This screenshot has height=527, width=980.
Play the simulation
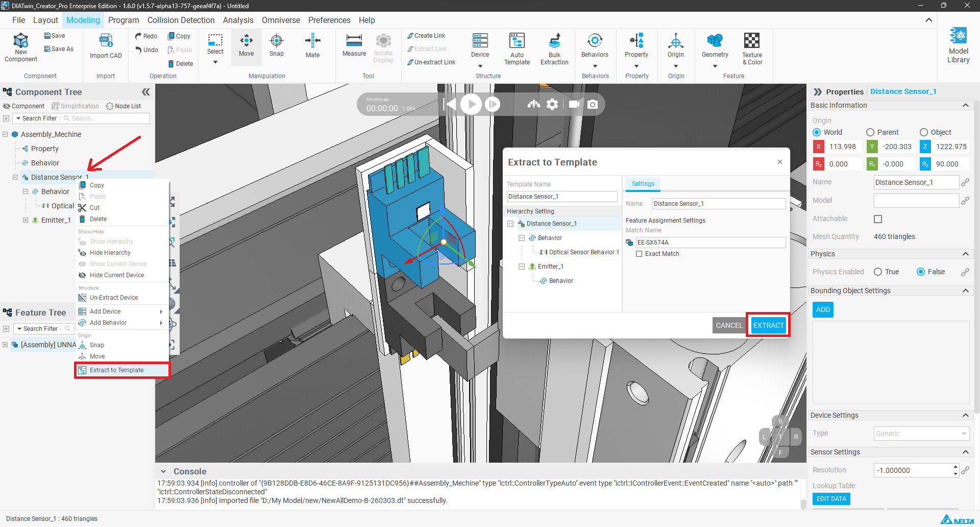coord(471,104)
